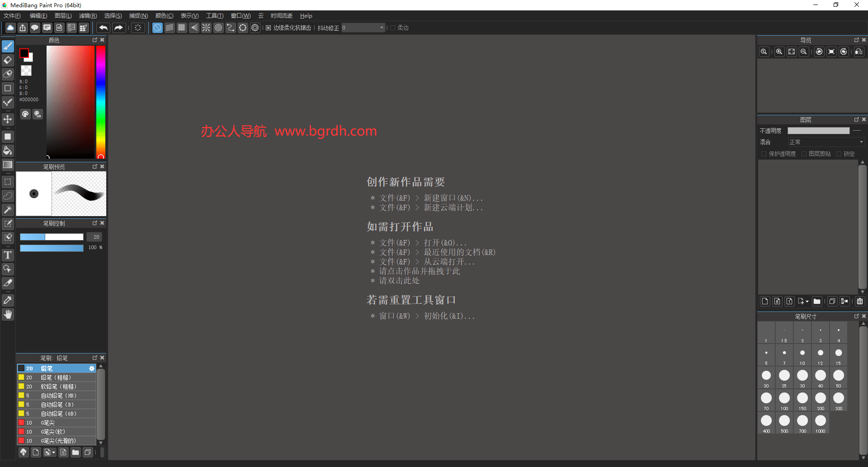
Task: Select the Hand pan tool
Action: (8, 315)
